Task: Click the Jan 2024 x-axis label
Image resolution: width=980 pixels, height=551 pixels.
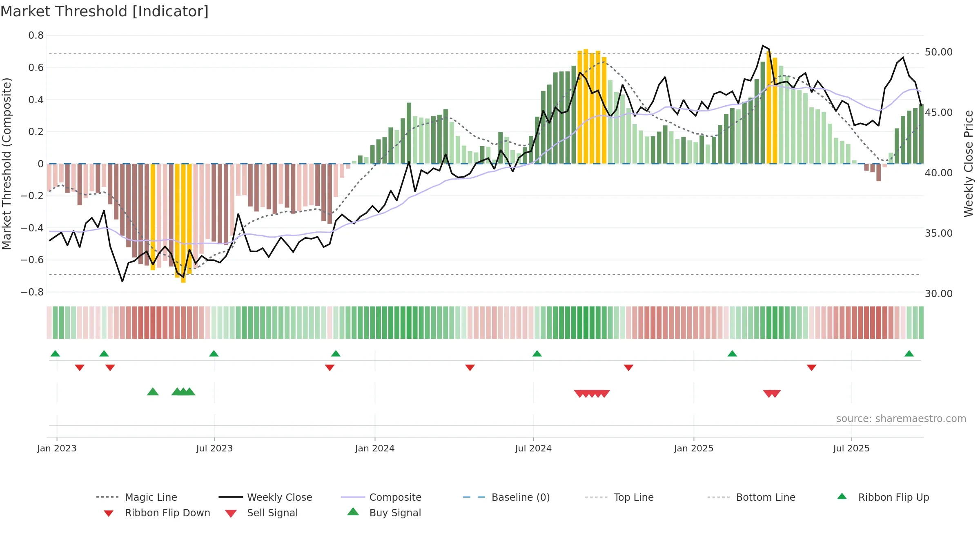Action: click(375, 448)
